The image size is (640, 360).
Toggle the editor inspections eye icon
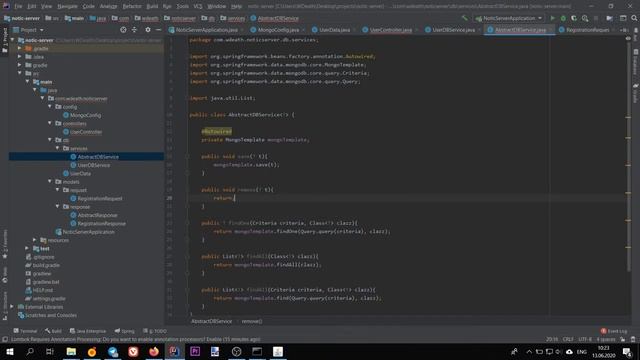tap(628, 38)
